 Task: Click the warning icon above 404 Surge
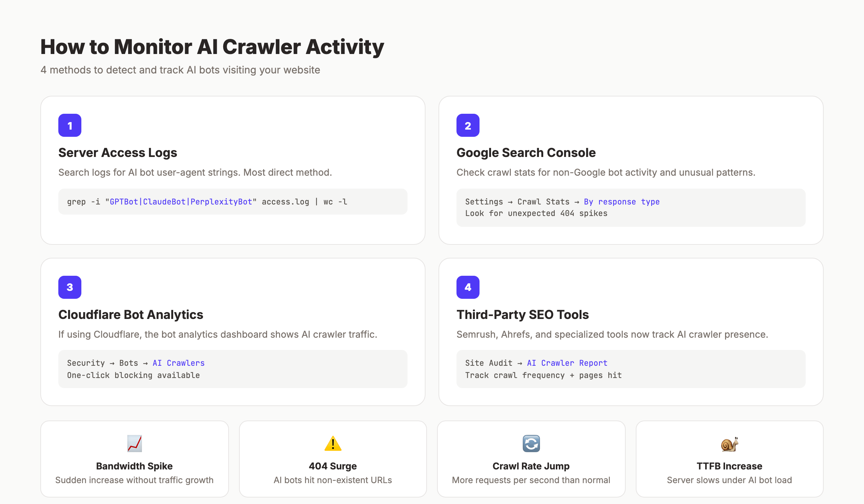333,444
